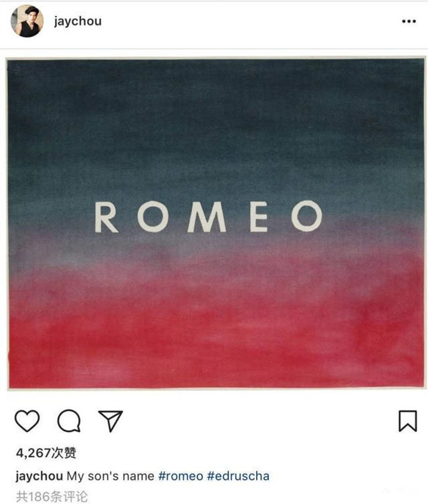
Task: Like the post with the heart icon
Action: pyautogui.click(x=27, y=420)
